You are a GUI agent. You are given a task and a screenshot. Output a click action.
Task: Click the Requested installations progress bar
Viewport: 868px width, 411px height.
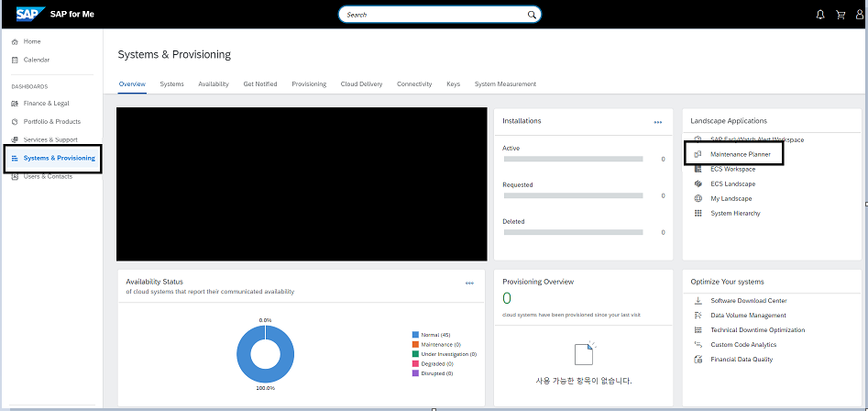coord(574,195)
